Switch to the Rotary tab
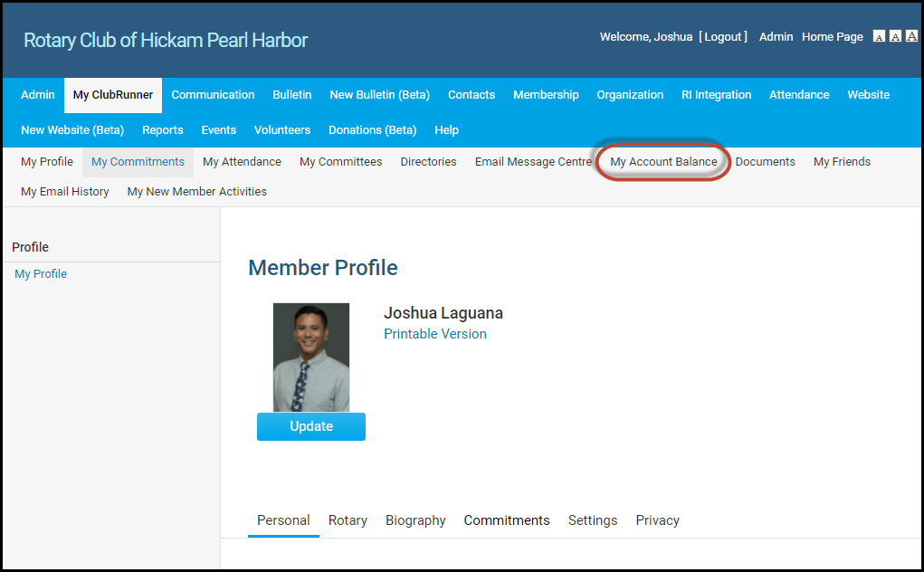 pos(348,520)
